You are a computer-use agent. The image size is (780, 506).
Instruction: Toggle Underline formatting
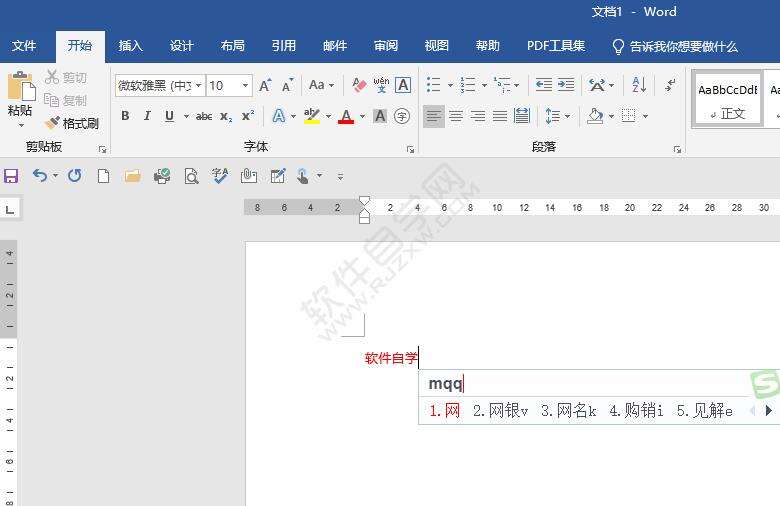(x=169, y=116)
